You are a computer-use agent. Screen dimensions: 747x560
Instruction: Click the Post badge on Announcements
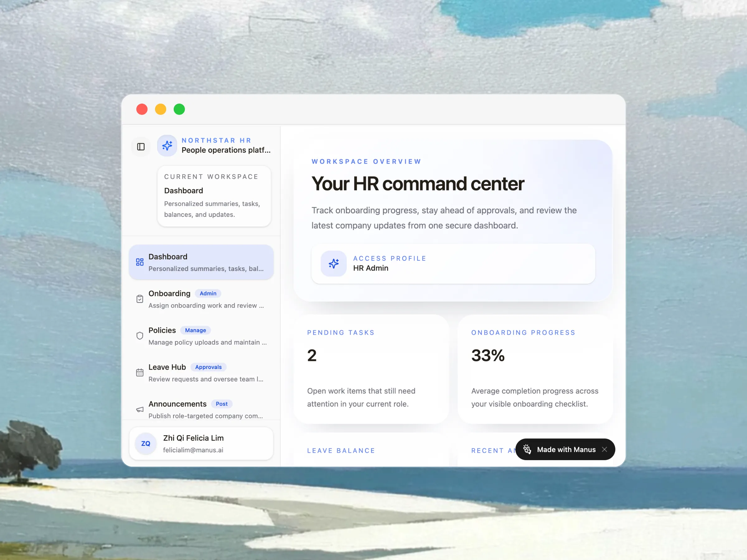pyautogui.click(x=222, y=404)
